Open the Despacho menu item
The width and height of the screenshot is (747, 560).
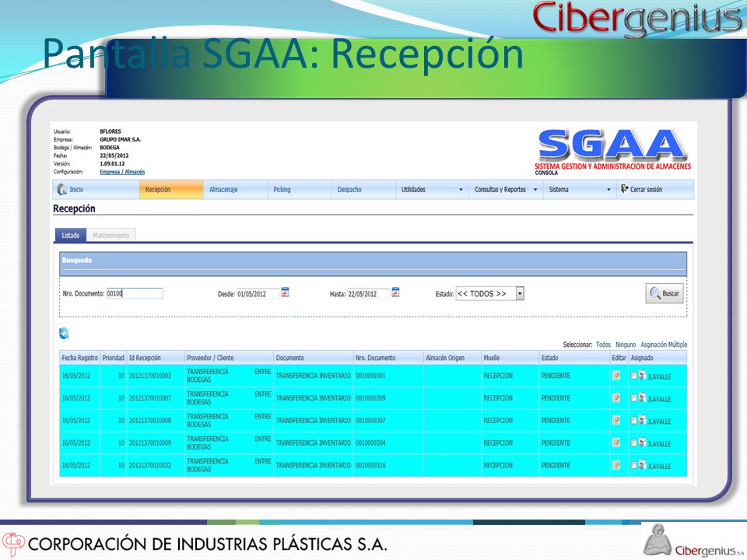(x=363, y=190)
